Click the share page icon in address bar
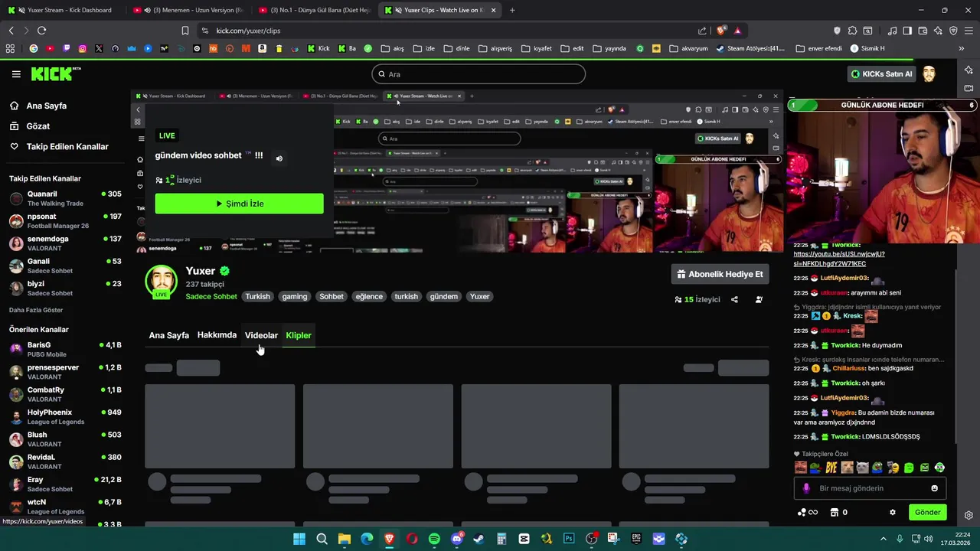 (x=702, y=31)
